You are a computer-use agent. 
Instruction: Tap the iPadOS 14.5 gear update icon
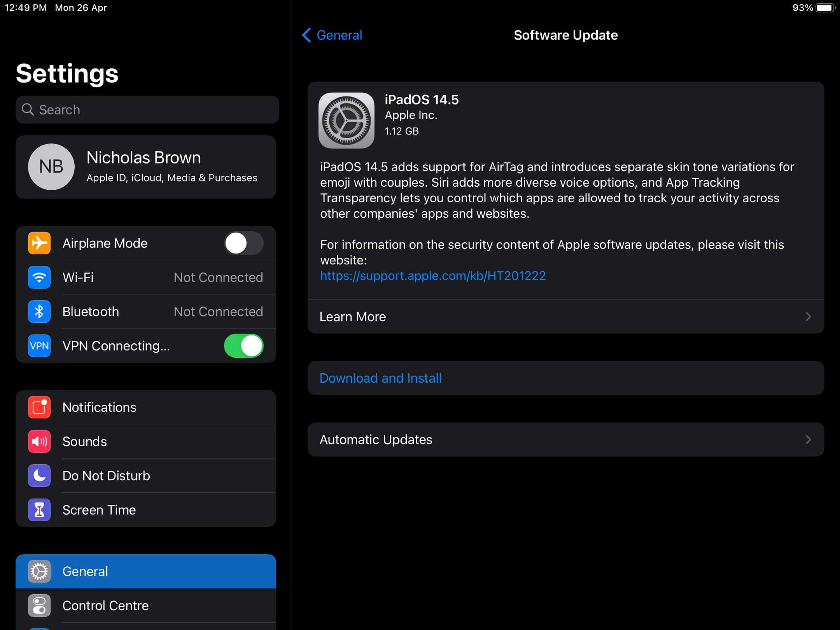tap(346, 120)
